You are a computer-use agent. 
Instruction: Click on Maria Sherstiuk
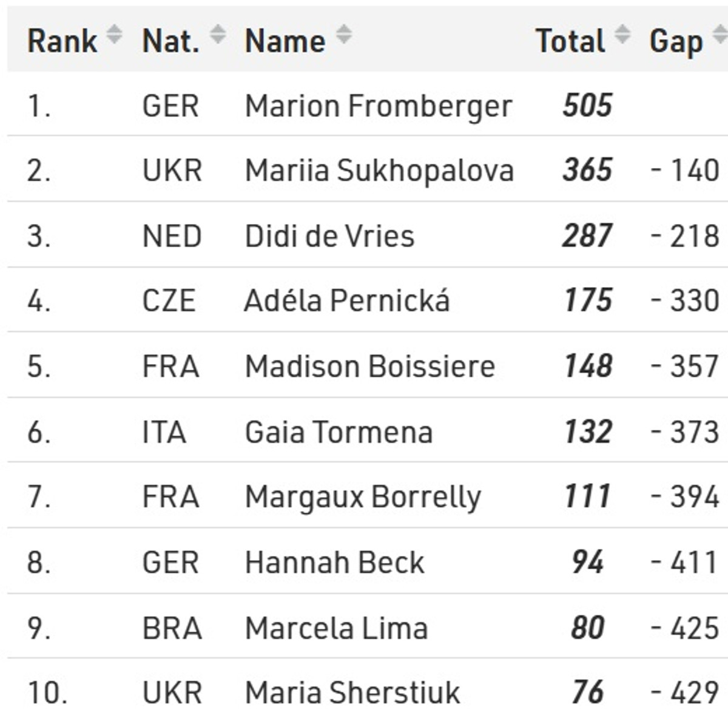click(352, 692)
